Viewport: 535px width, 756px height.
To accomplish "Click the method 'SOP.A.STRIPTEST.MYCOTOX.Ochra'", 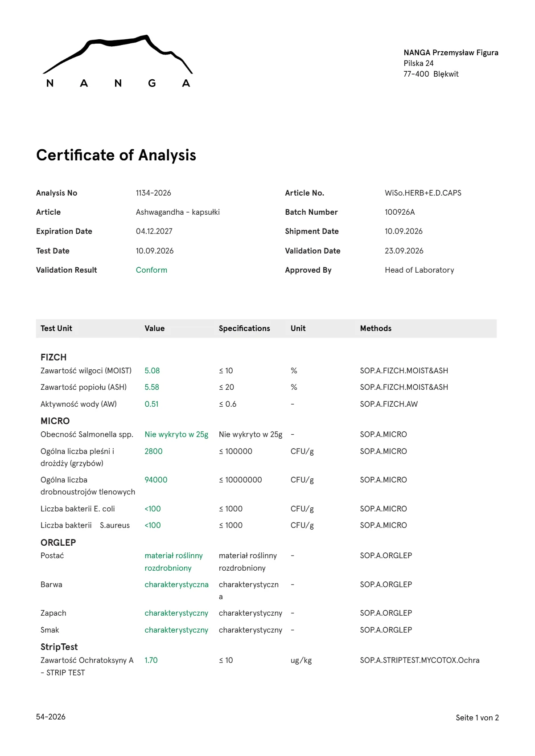I will point(420,660).
